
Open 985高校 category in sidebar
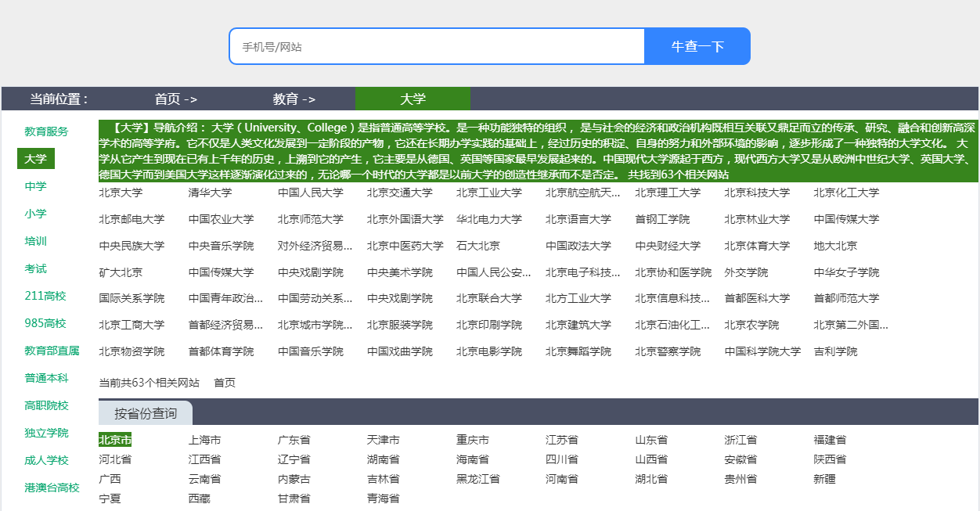coord(45,323)
